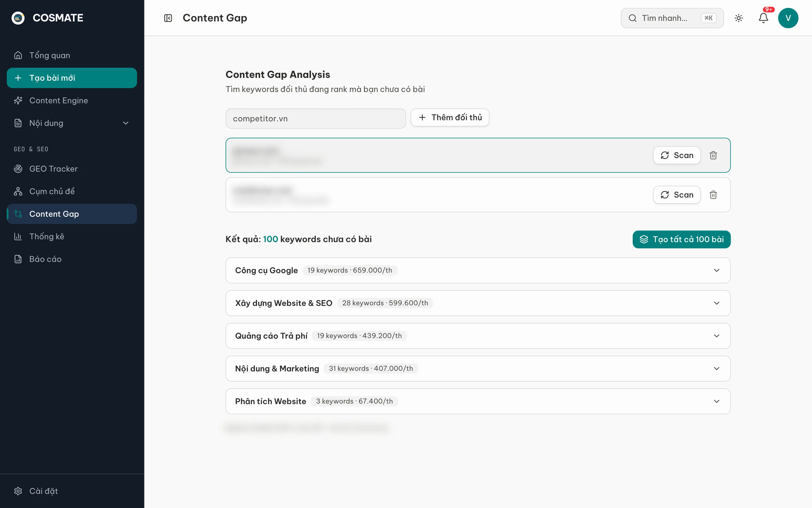Expand Nội dung & Marketing group
The height and width of the screenshot is (508, 812).
coord(478,369)
